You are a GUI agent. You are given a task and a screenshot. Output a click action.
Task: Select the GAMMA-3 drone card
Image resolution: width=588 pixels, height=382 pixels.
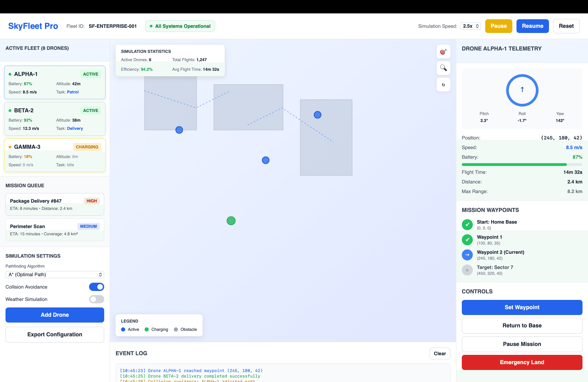[x=55, y=155]
